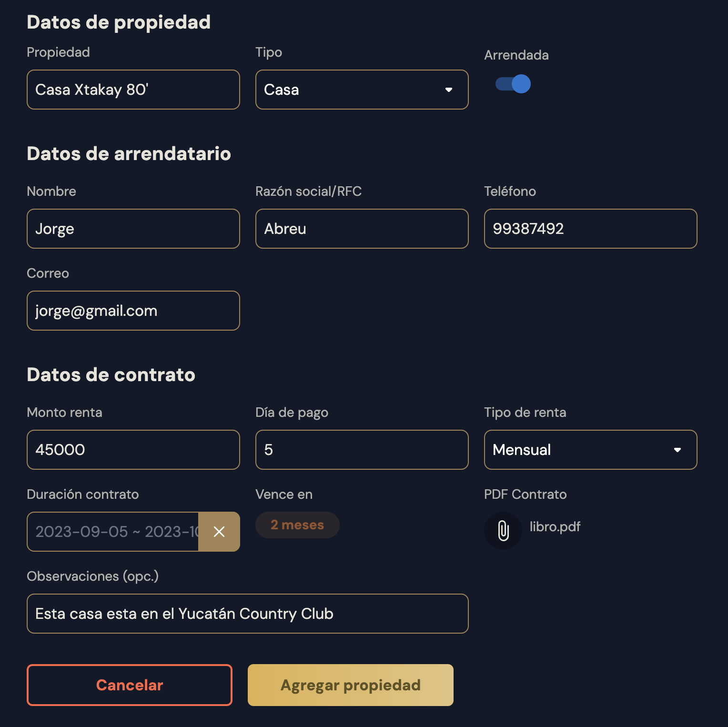
Task: Click the Razón social/RFC field
Action: coord(362,229)
